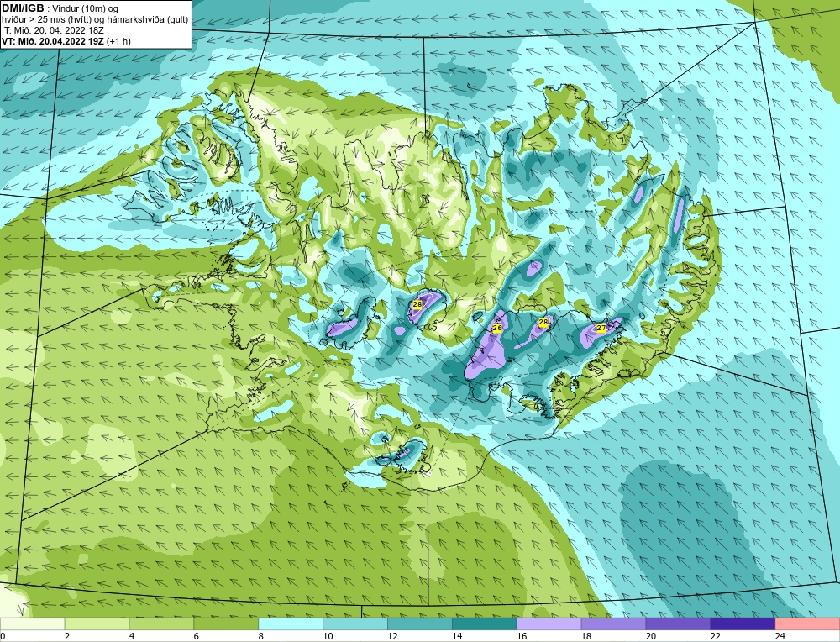Pick the 4–6 m/s green swatch
The width and height of the screenshot is (840, 642).
click(x=161, y=624)
